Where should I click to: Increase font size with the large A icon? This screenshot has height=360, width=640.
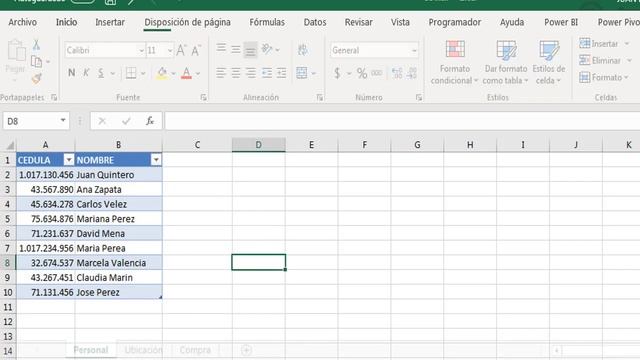click(181, 50)
